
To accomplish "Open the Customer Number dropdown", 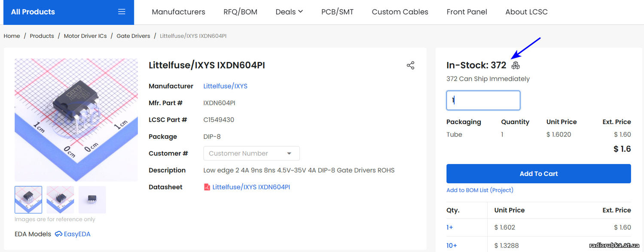I will (x=251, y=153).
